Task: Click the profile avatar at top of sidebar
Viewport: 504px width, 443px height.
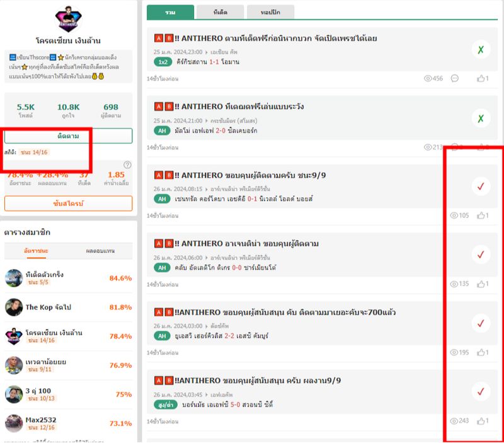Action: [x=68, y=20]
